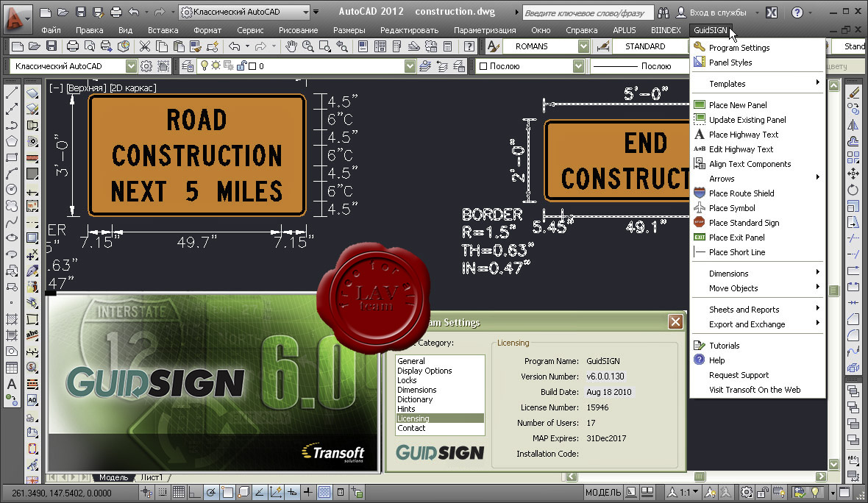Click Visit Transoft On the Web

[755, 390]
